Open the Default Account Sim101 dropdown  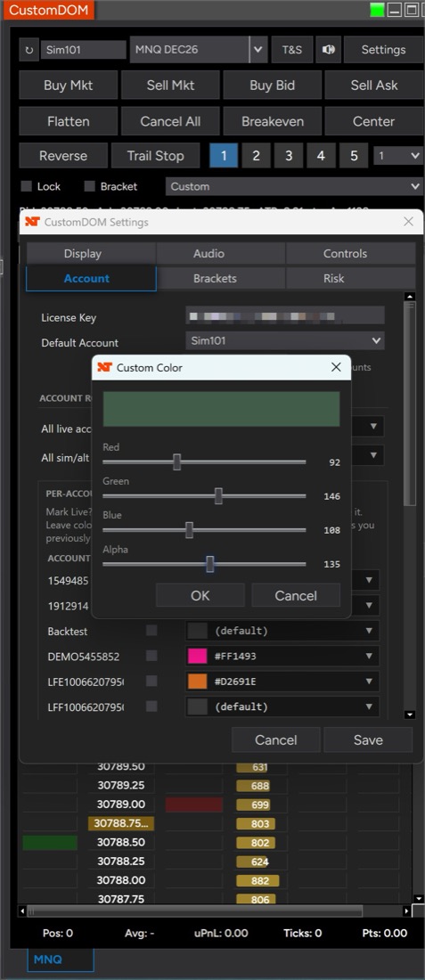(285, 340)
